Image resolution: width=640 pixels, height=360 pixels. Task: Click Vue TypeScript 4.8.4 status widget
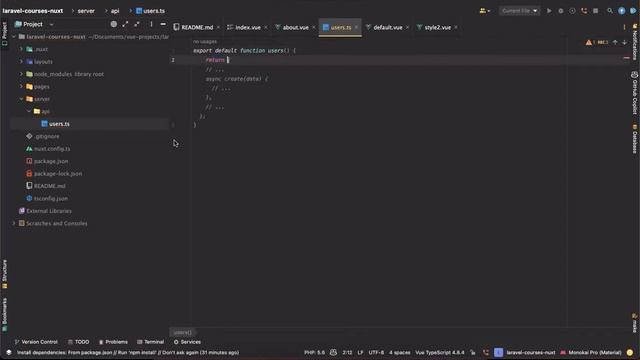(440, 353)
